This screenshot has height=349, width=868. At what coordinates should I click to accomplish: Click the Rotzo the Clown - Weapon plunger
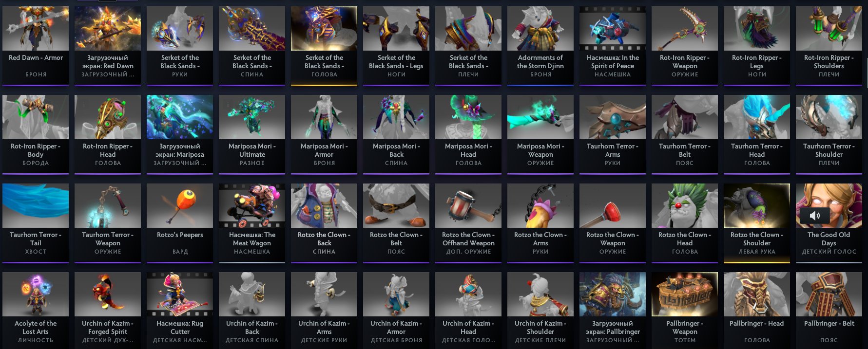point(613,206)
